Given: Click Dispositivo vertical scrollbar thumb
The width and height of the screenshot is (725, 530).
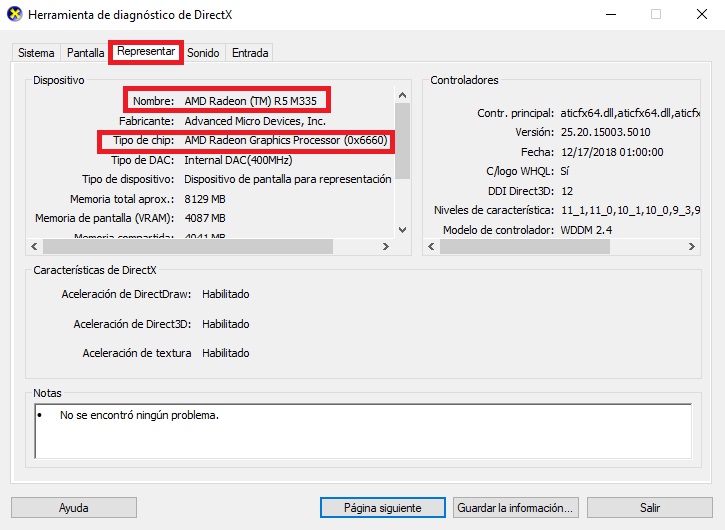Looking at the screenshot, I should coord(403,141).
